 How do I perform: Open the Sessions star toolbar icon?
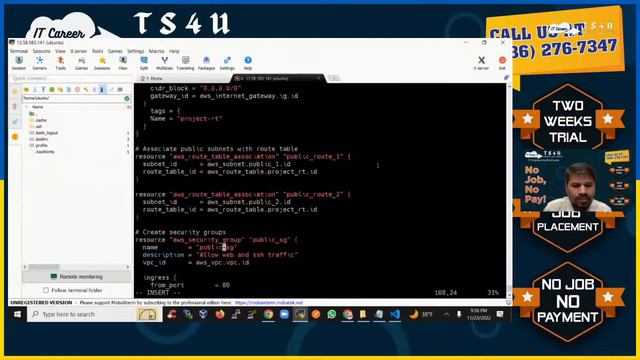(102, 63)
